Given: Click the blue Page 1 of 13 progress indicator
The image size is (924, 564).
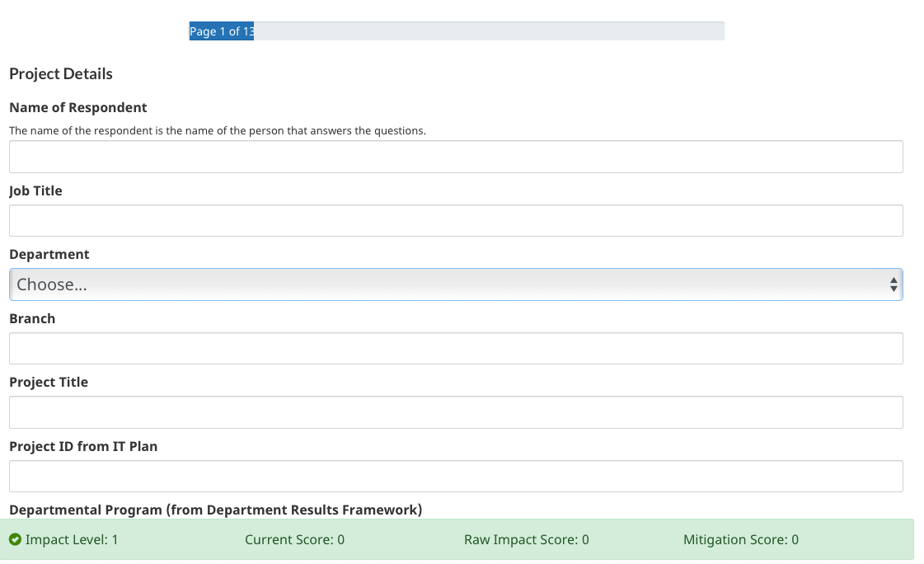Looking at the screenshot, I should point(221,31).
